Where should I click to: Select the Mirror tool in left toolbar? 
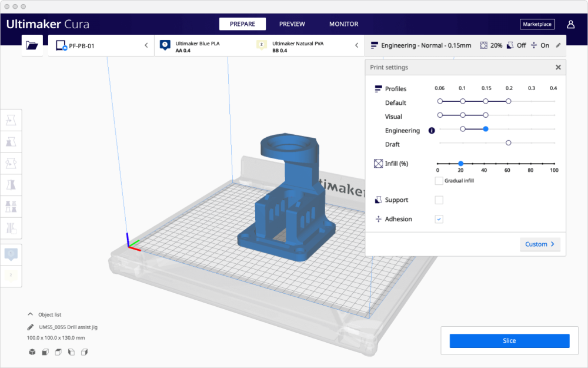pos(11,185)
